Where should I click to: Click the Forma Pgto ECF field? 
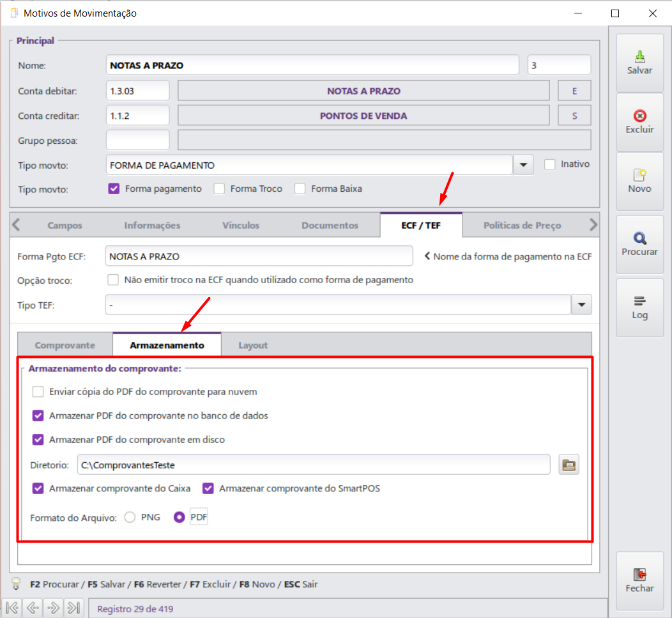(259, 256)
